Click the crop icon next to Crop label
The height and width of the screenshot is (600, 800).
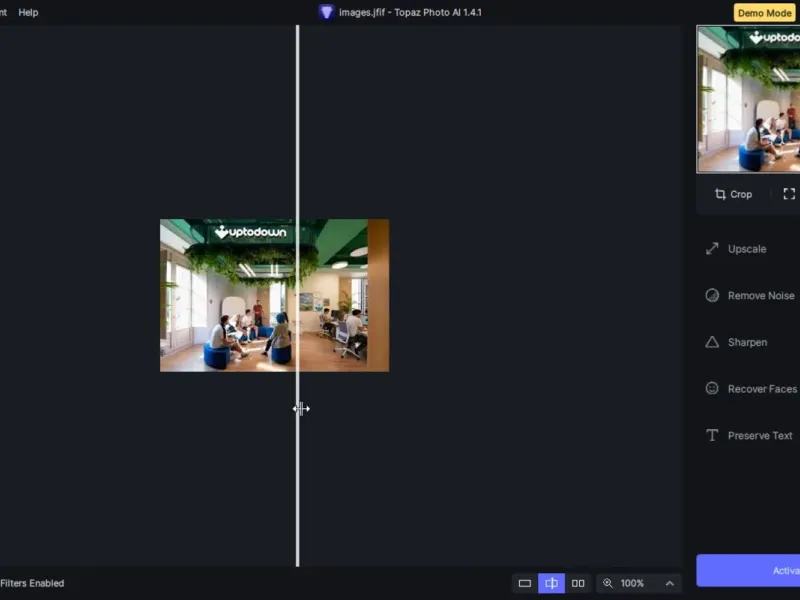point(720,194)
